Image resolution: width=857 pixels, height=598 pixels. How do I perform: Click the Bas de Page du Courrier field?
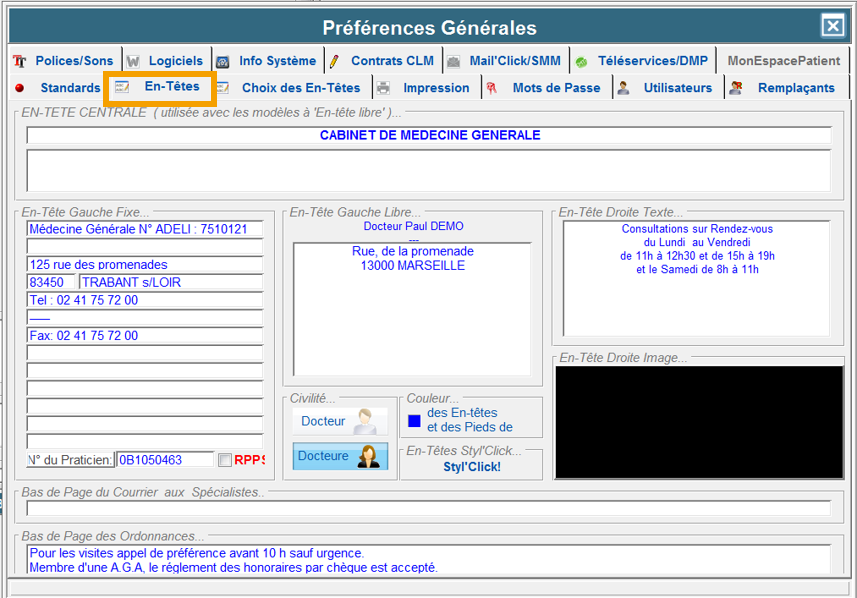click(x=429, y=508)
